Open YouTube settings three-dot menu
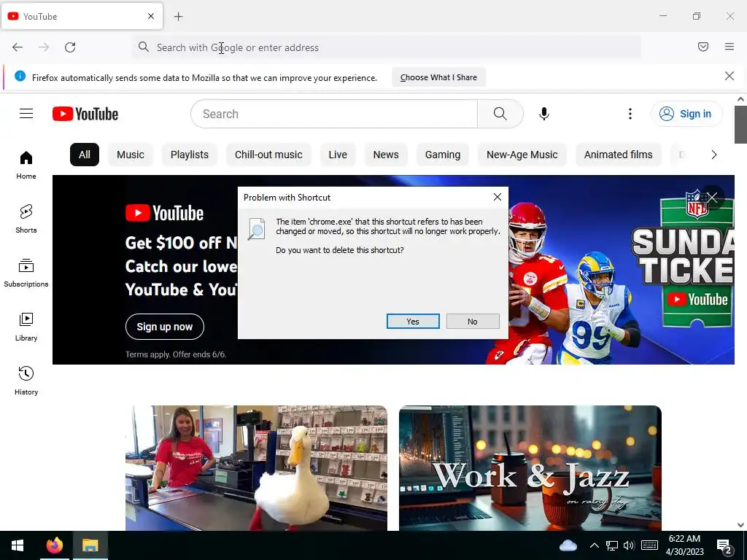This screenshot has width=747, height=560. (x=630, y=114)
